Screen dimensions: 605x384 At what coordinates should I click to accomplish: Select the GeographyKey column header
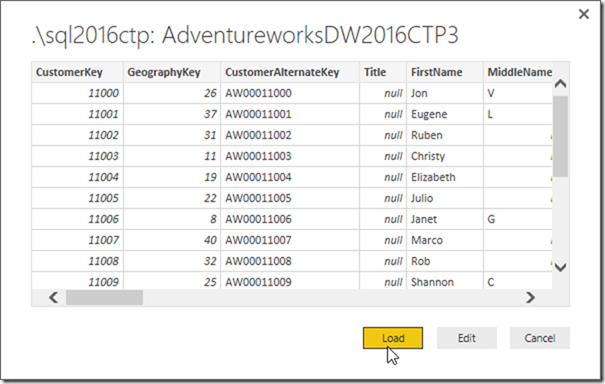click(172, 72)
